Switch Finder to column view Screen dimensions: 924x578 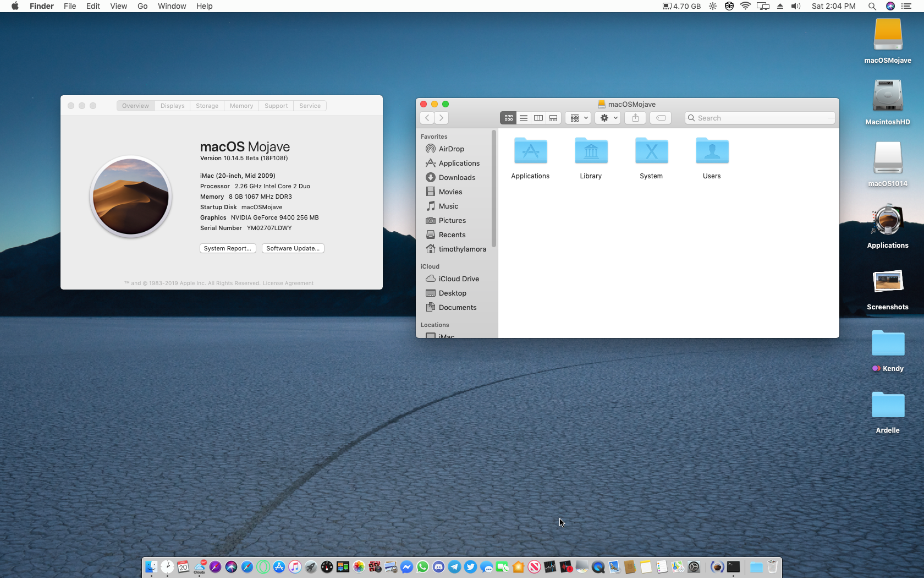tap(538, 118)
